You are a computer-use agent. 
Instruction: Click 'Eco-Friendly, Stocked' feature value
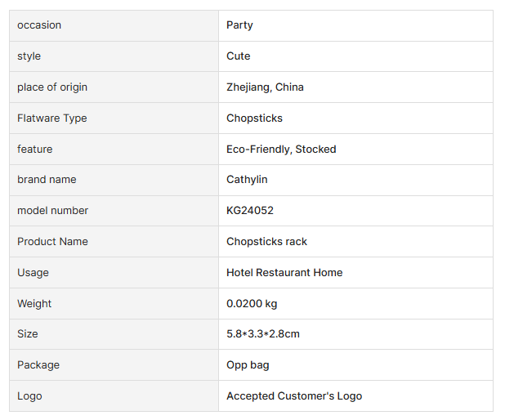click(x=281, y=150)
